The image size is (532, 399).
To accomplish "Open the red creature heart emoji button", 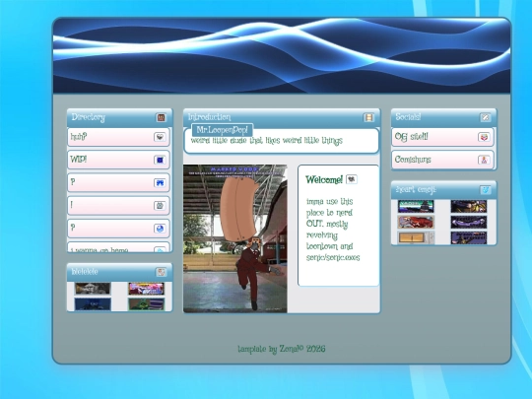I will 416,223.
